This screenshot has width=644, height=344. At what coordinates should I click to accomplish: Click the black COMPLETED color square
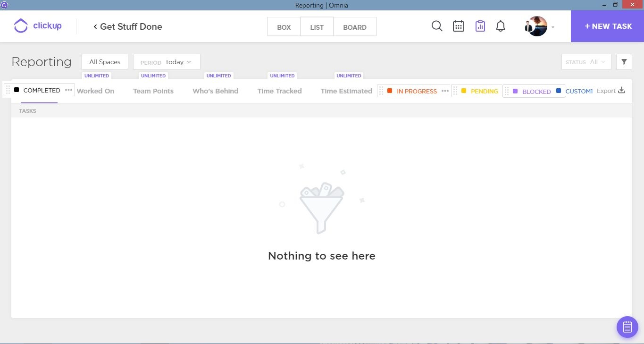point(17,90)
